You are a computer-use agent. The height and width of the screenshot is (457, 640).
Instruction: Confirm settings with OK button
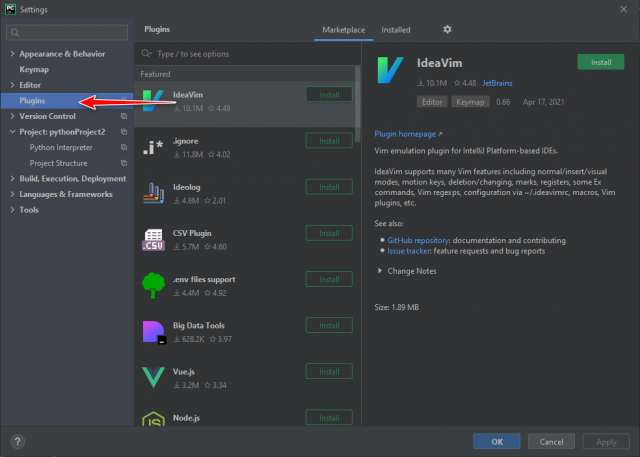(497, 441)
